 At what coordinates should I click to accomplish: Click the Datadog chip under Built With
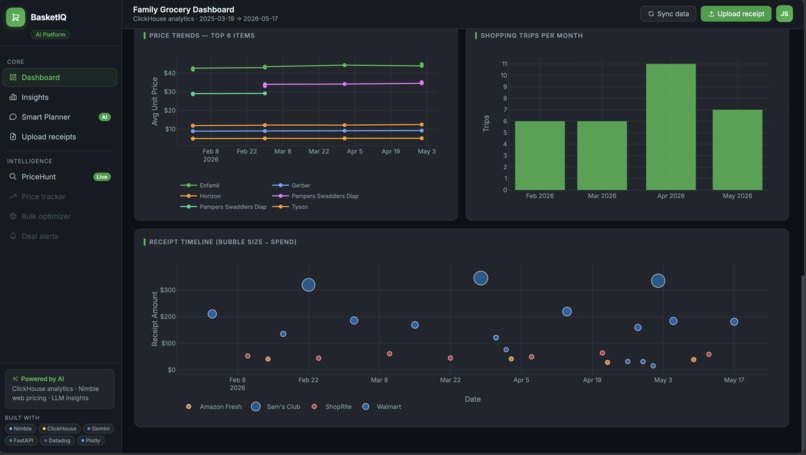(x=57, y=441)
